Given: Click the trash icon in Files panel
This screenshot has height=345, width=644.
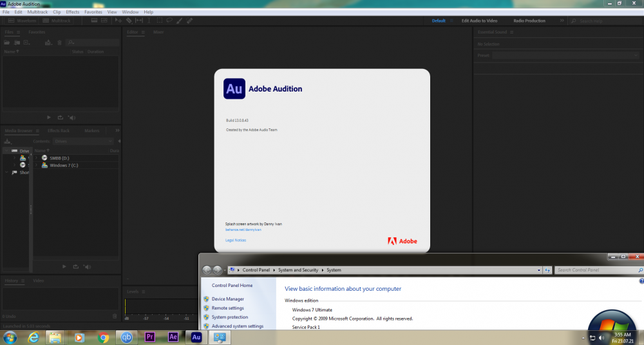Looking at the screenshot, I should pyautogui.click(x=59, y=43).
